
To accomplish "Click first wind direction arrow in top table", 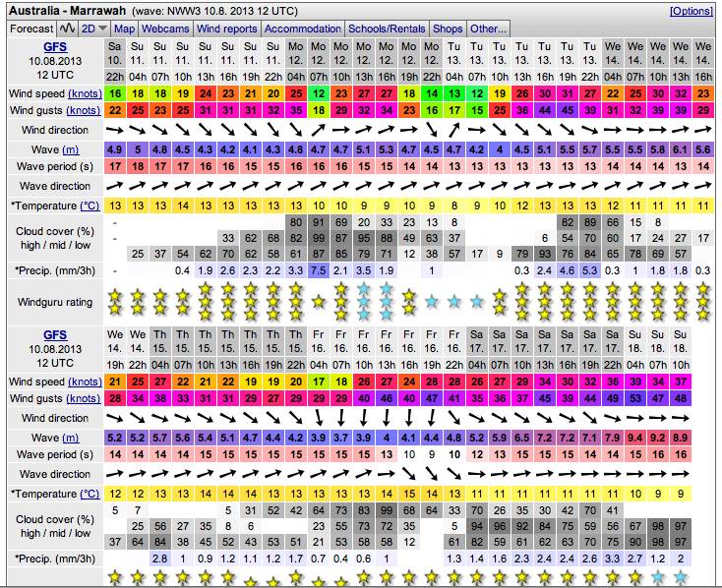I will [115, 129].
